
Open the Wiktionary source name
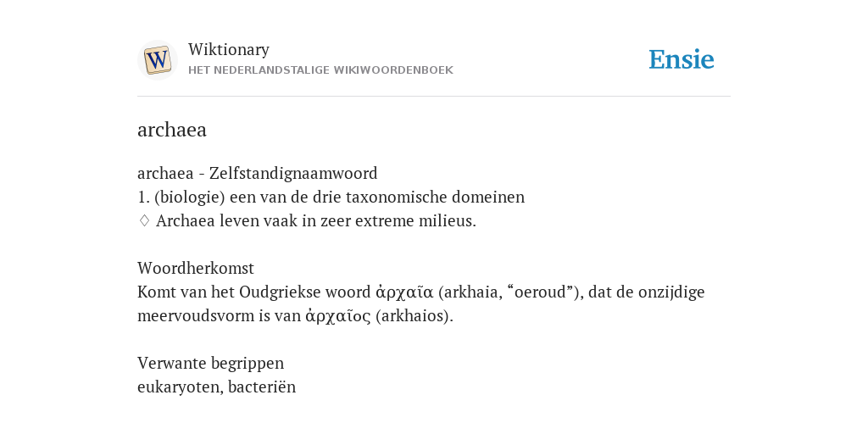(229, 49)
